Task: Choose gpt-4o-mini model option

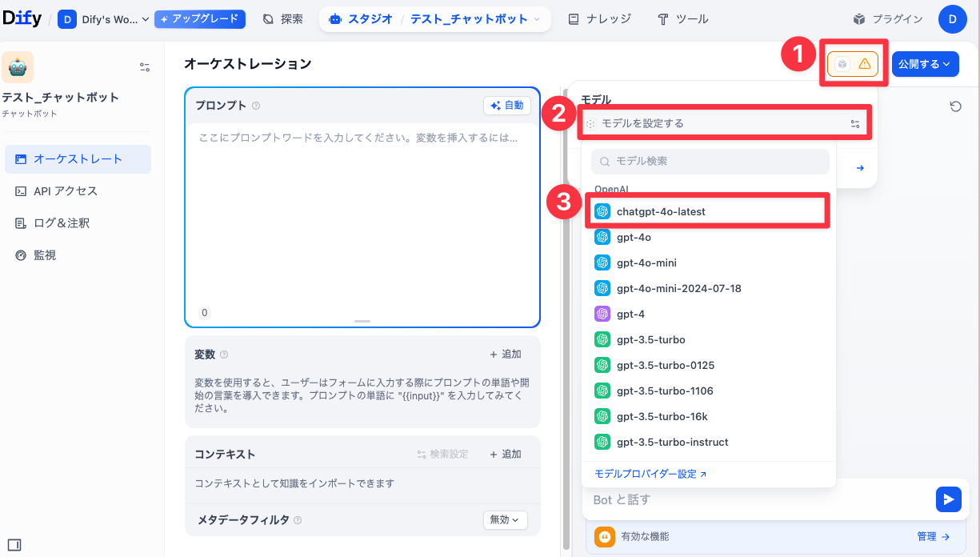Action: click(646, 262)
